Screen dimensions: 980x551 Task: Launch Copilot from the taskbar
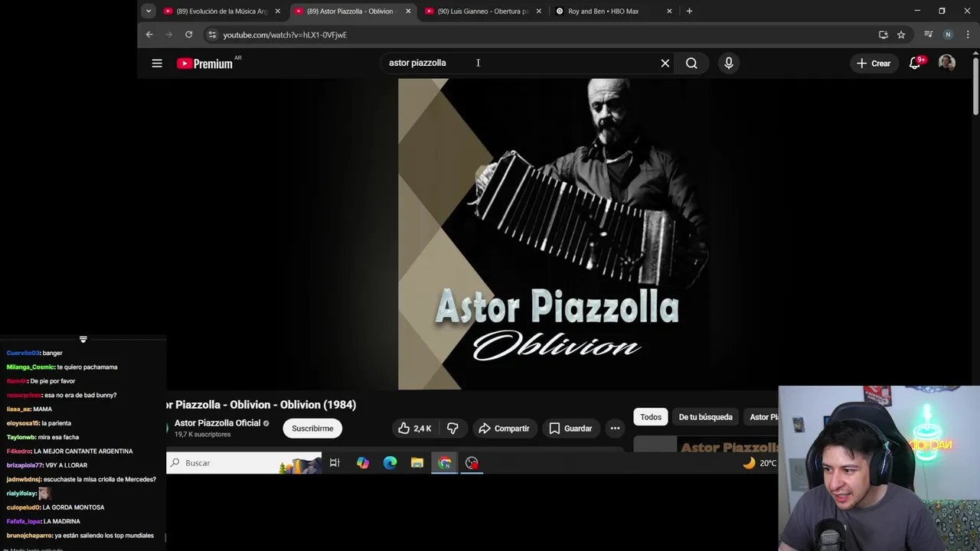(363, 463)
